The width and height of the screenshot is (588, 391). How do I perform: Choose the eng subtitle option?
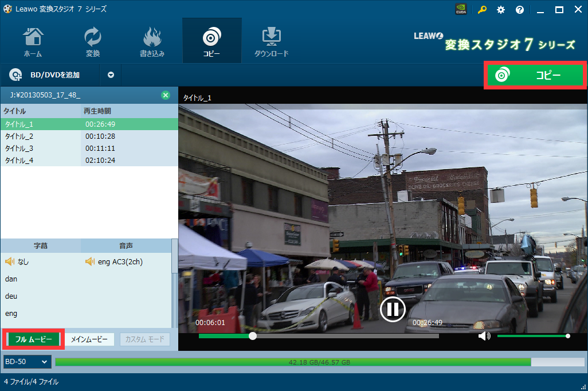(x=11, y=314)
